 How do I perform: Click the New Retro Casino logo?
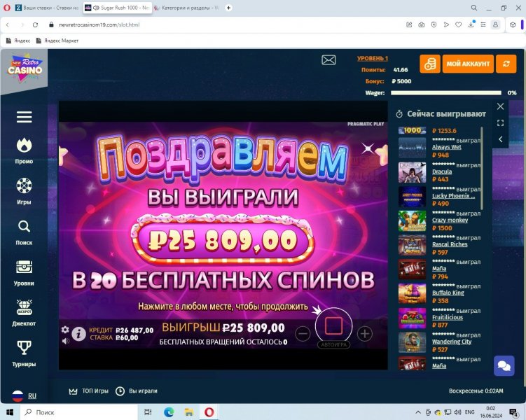click(25, 68)
